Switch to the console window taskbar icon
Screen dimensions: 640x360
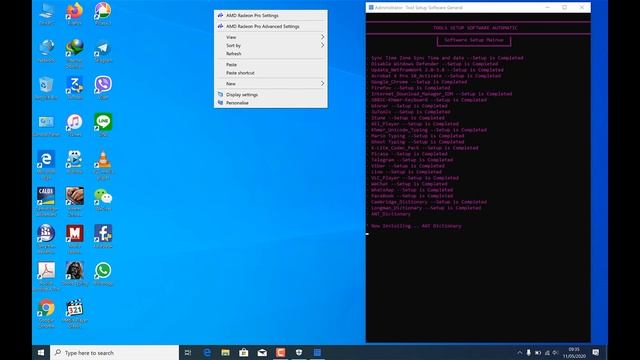click(317, 353)
